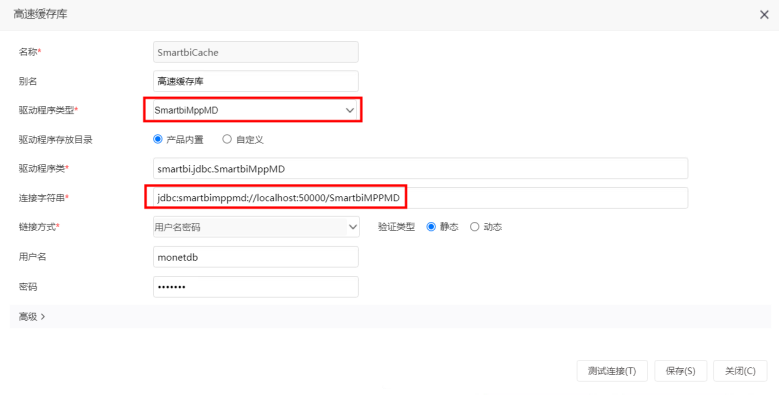Expand the 高级 section
This screenshot has width=780, height=395.
(32, 316)
